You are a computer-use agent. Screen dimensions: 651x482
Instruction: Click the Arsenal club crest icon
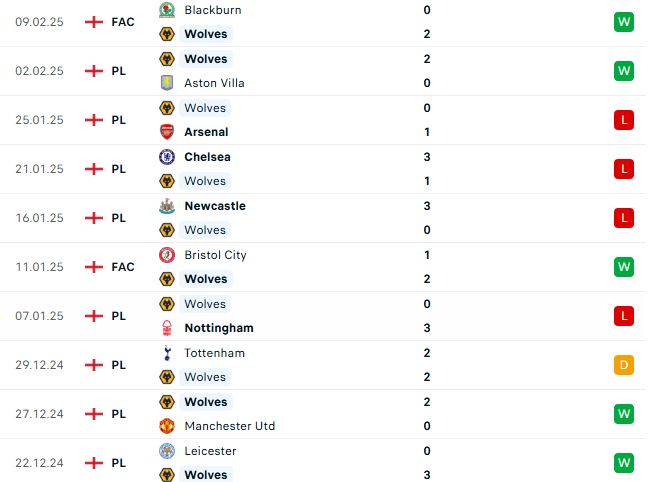[x=167, y=132]
